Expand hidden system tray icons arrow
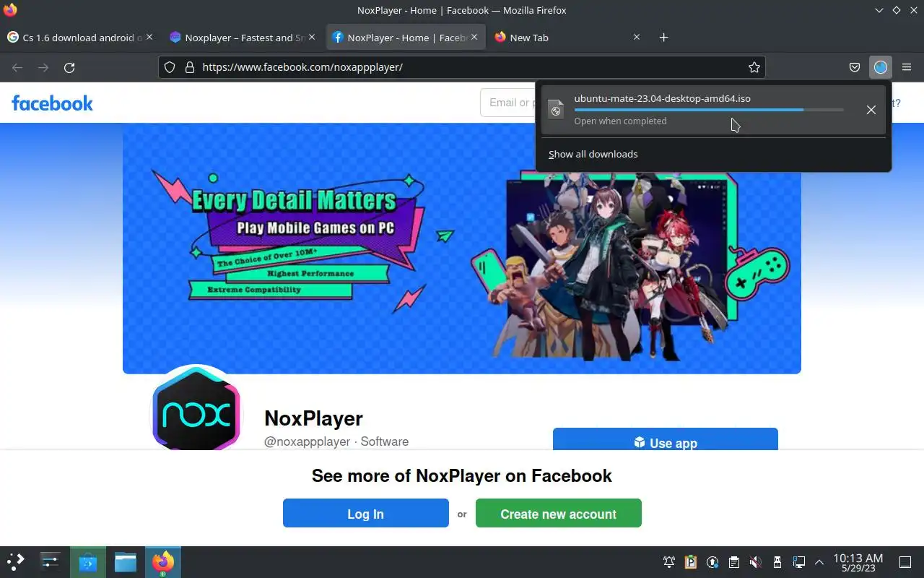 [819, 562]
